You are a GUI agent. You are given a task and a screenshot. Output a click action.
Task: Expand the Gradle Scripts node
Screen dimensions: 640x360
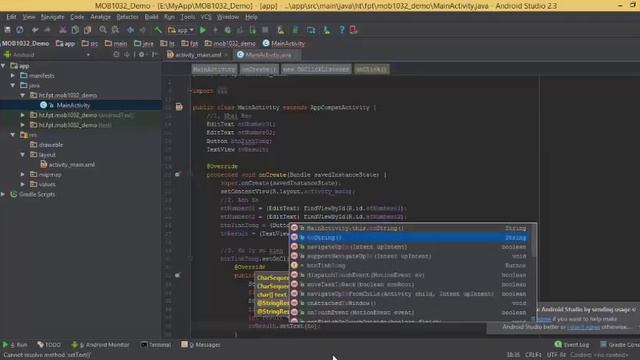click(x=3, y=194)
